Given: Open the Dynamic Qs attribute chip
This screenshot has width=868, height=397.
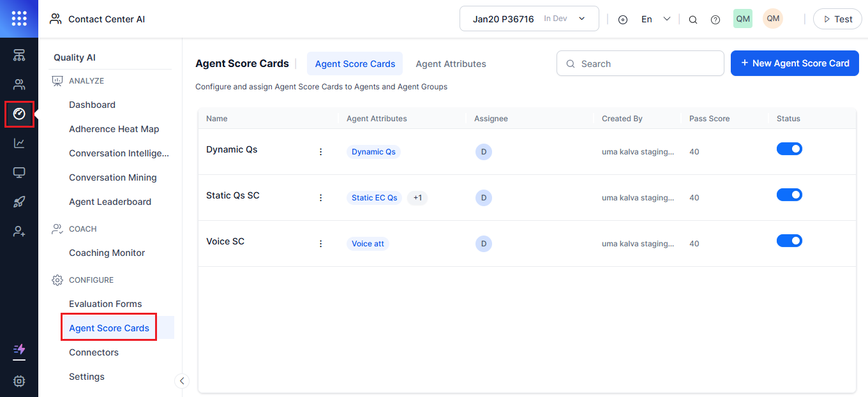Looking at the screenshot, I should (373, 151).
